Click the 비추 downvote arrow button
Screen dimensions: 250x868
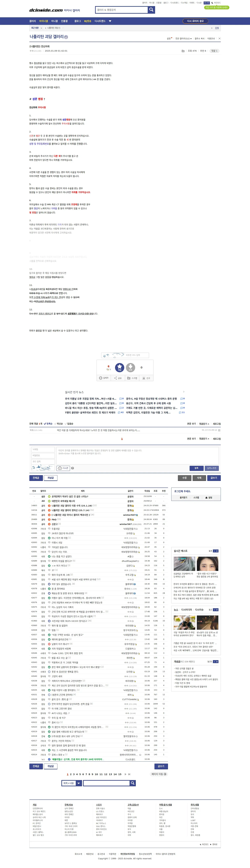click(x=131, y=368)
